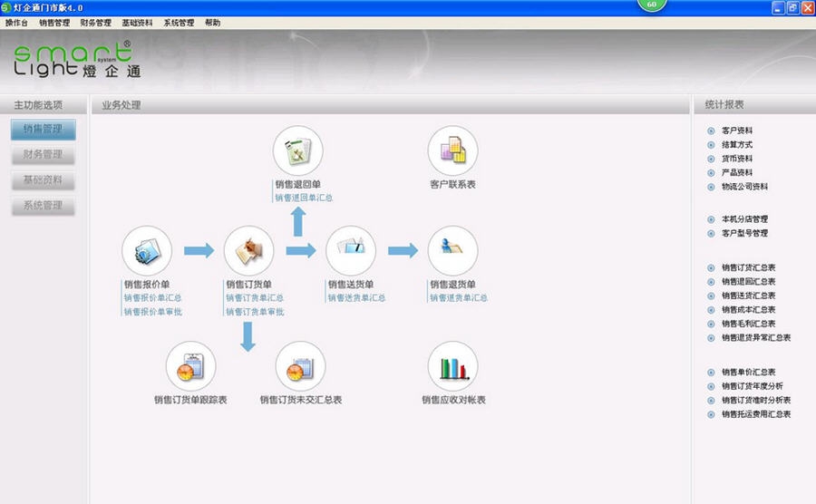The width and height of the screenshot is (816, 504).
Task: Click bullet icon beside 销售订货汇总表
Action: (x=711, y=268)
